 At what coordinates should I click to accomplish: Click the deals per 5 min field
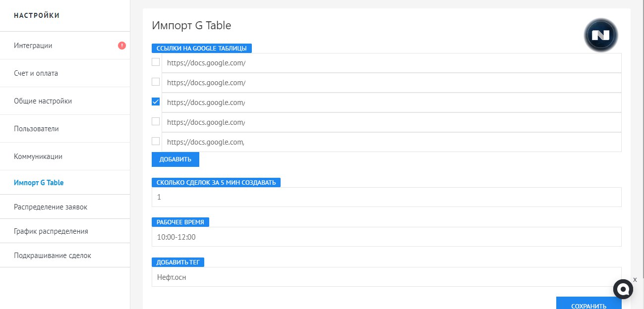point(386,197)
